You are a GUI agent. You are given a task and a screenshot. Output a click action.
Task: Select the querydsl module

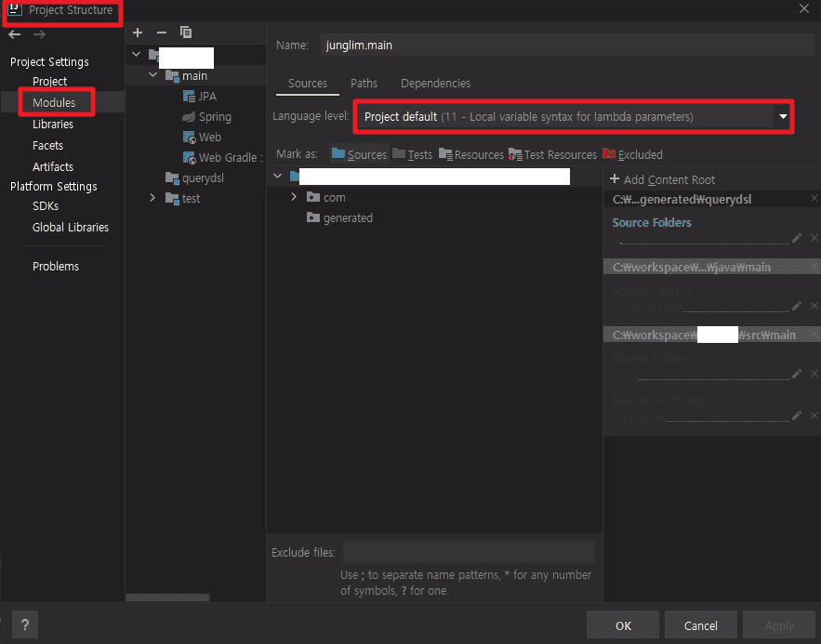pyautogui.click(x=194, y=177)
